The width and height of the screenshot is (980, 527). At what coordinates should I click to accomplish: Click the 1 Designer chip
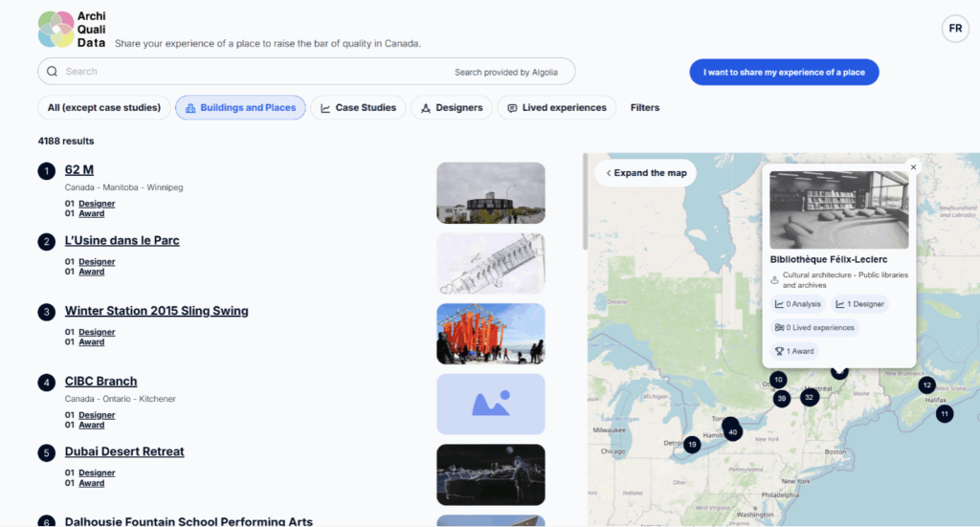pyautogui.click(x=860, y=304)
